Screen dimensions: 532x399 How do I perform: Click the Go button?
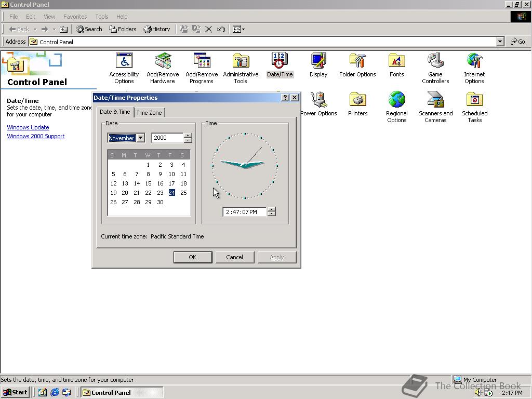518,42
